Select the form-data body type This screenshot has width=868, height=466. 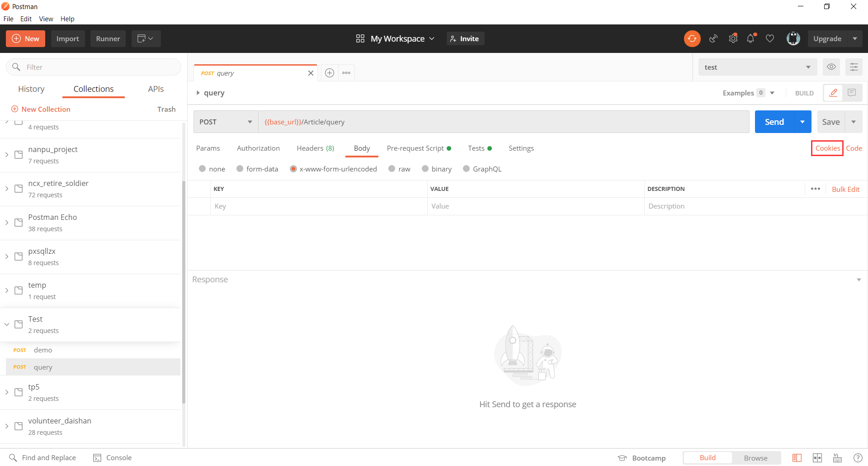click(240, 169)
